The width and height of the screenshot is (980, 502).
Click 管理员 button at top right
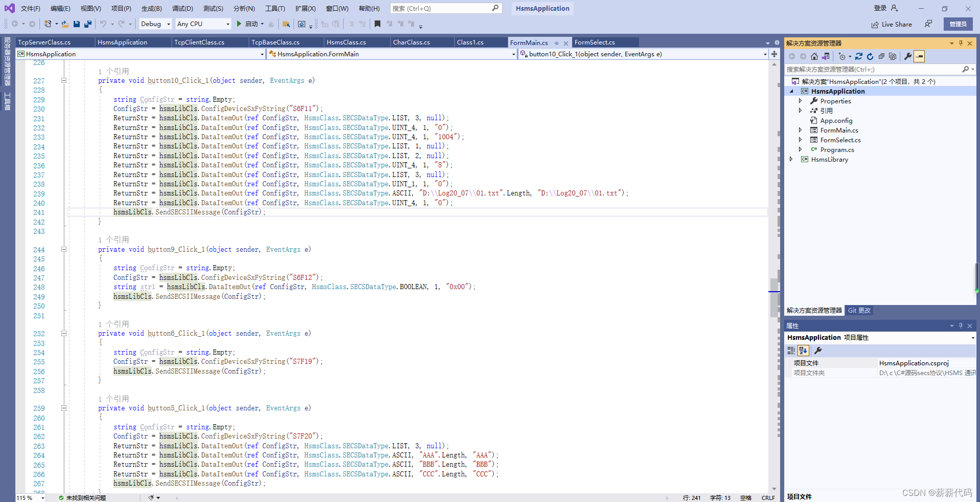(x=958, y=24)
